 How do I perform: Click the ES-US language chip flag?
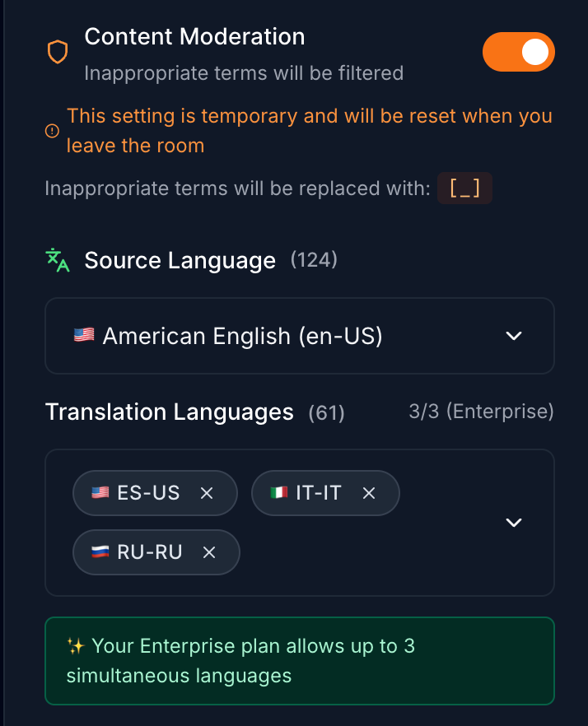pos(100,493)
